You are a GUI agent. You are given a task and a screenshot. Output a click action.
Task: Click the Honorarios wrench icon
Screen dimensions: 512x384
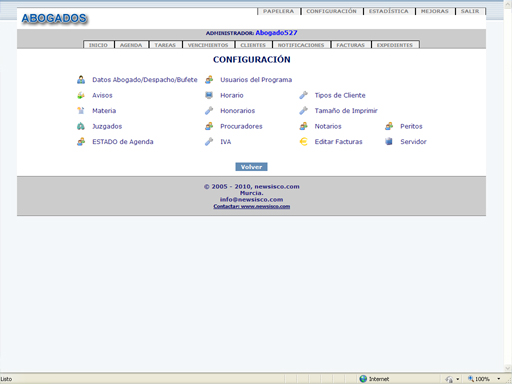209,111
